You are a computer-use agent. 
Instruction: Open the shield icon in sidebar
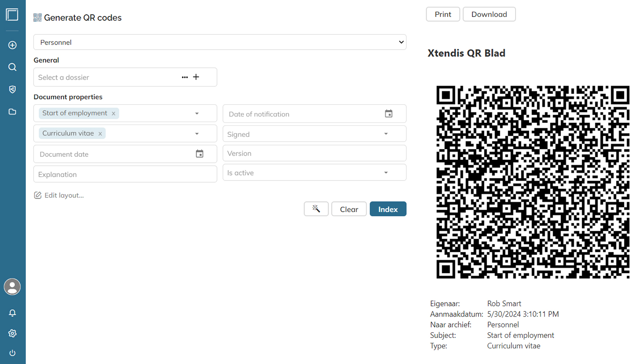click(x=12, y=89)
